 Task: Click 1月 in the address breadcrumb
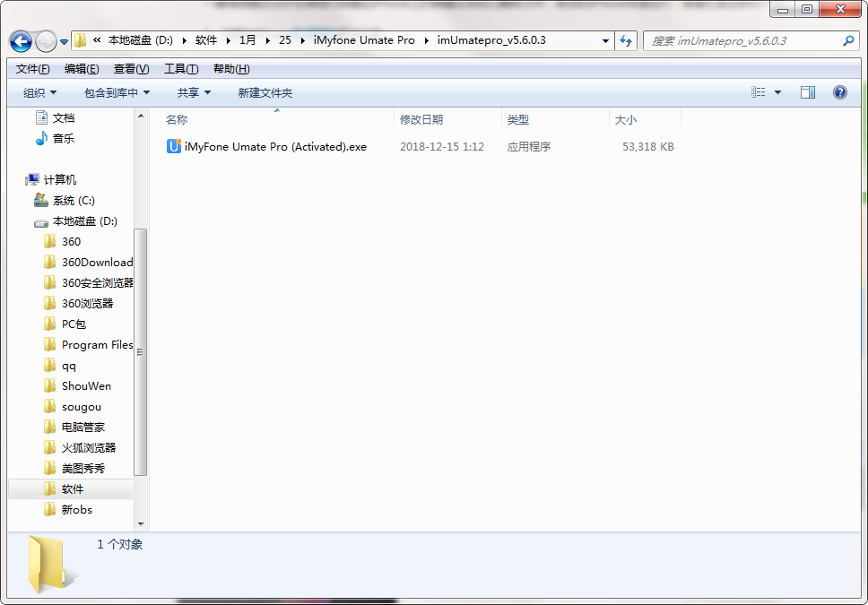tap(247, 40)
